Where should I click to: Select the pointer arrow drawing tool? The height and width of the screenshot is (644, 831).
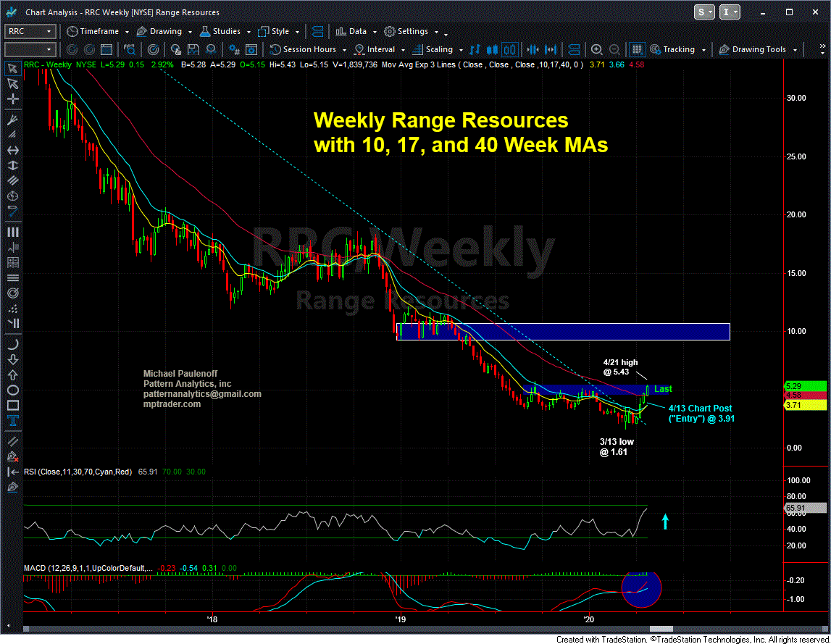coord(13,68)
